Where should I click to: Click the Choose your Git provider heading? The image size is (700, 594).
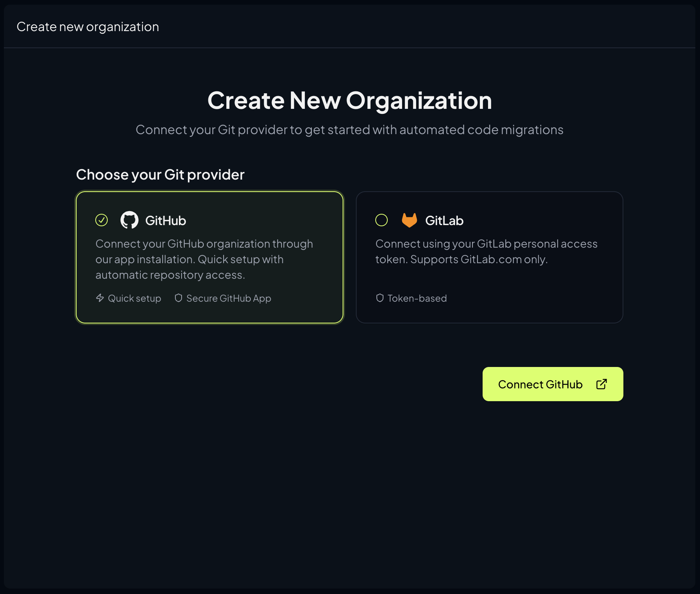(160, 175)
